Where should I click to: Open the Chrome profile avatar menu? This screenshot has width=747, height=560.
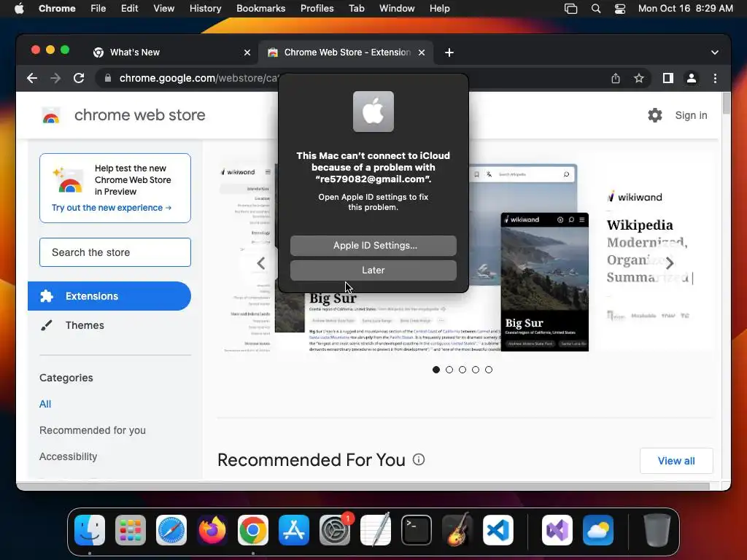pyautogui.click(x=692, y=78)
